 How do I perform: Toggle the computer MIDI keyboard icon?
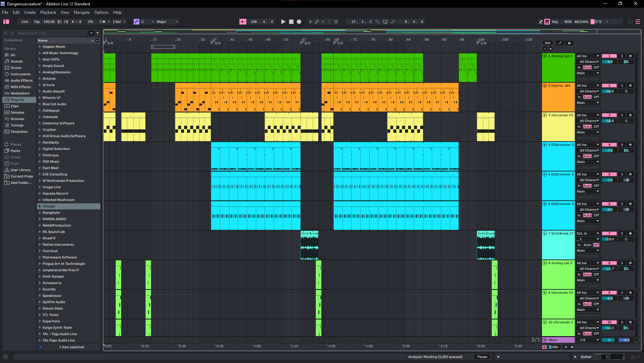[x=547, y=22]
